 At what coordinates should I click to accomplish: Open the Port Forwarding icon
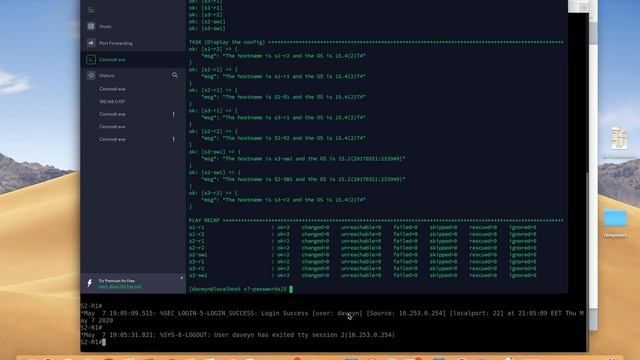click(91, 43)
